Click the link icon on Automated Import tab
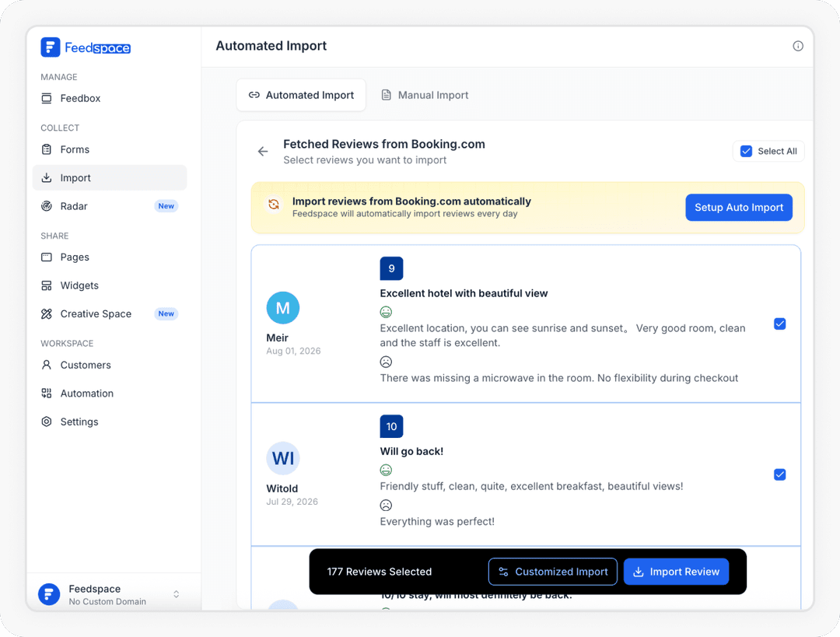This screenshot has height=637, width=840. click(x=254, y=96)
